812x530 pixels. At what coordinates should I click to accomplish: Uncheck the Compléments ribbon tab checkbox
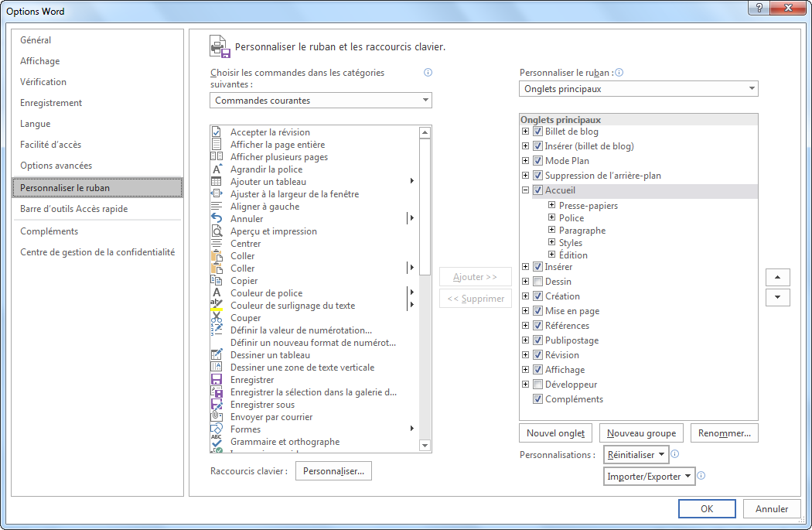[537, 399]
